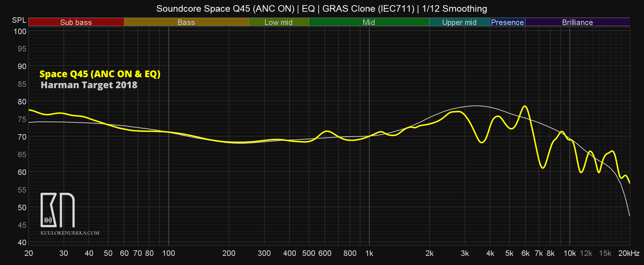Click the SPL axis label
Image resolution: width=644 pixels, height=265 pixels.
19,21
